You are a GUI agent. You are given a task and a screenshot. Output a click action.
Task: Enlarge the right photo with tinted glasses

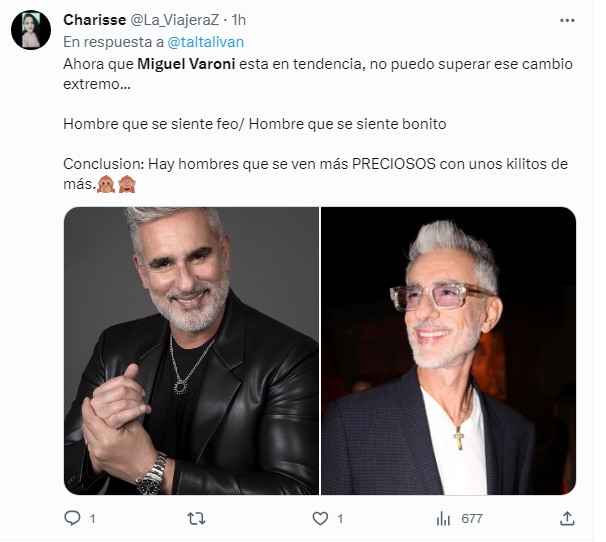pos(449,351)
